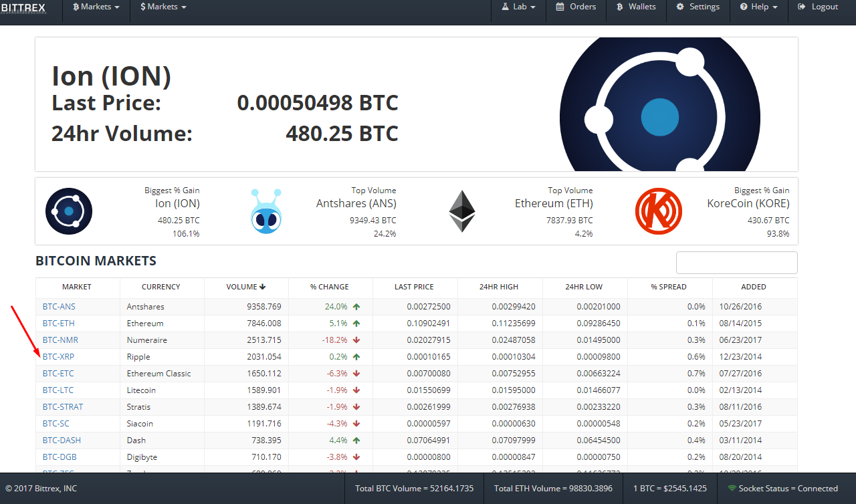
Task: Open the BTC-STRAT market link
Action: click(x=63, y=407)
